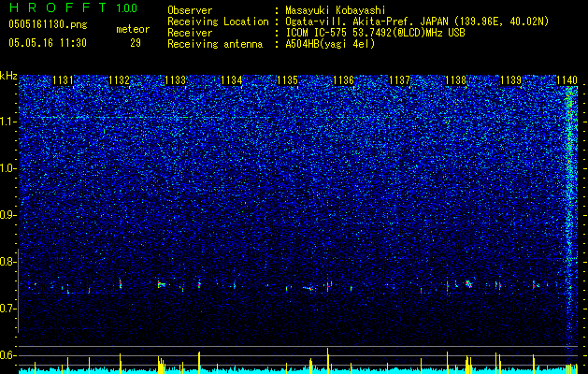
Task: Click the HROFFT title text
Action: (x=58, y=7)
